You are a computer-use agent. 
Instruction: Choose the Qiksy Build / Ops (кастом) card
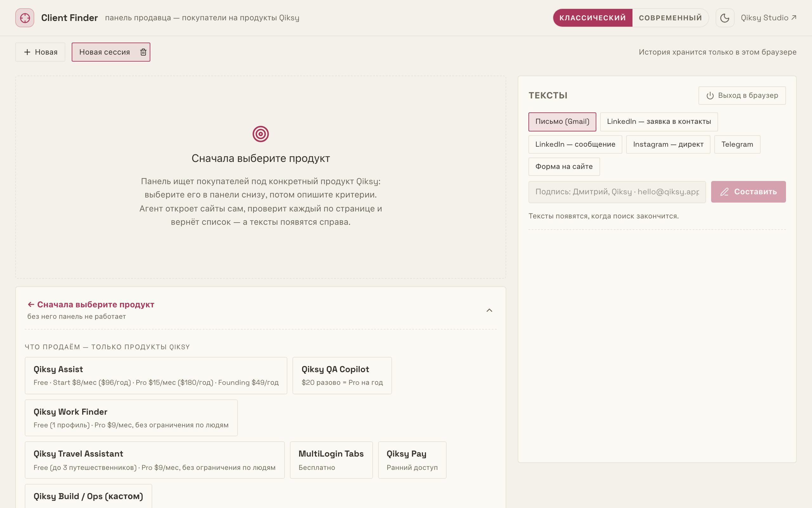point(88,496)
